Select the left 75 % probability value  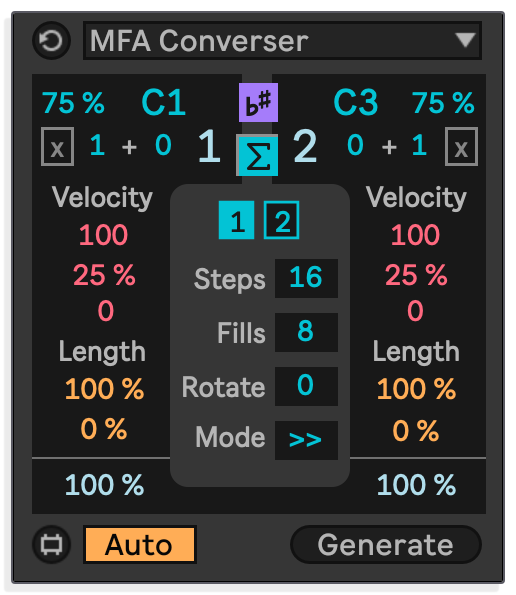(x=73, y=103)
